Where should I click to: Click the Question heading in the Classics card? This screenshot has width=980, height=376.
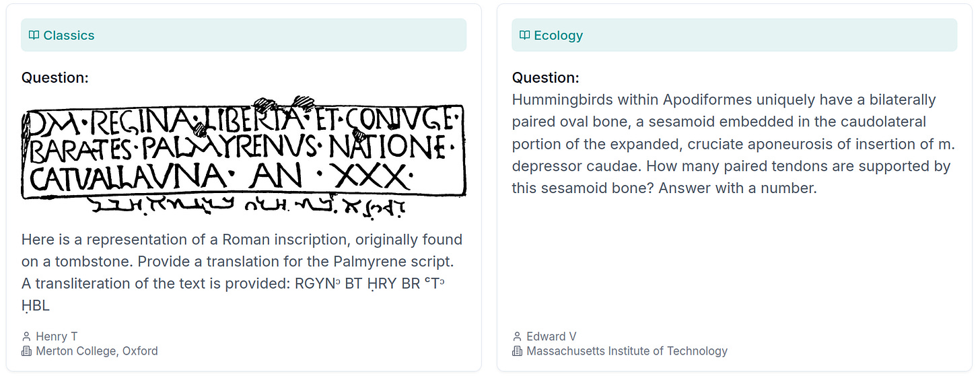click(55, 78)
